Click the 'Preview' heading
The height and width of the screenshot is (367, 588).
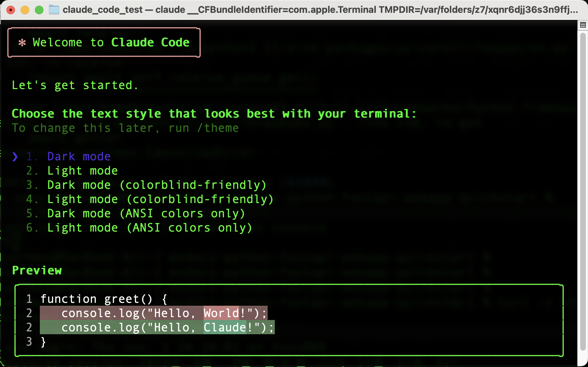[37, 270]
